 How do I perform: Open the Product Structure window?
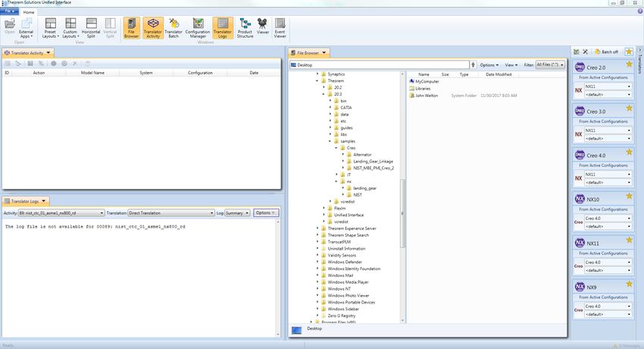coord(245,28)
